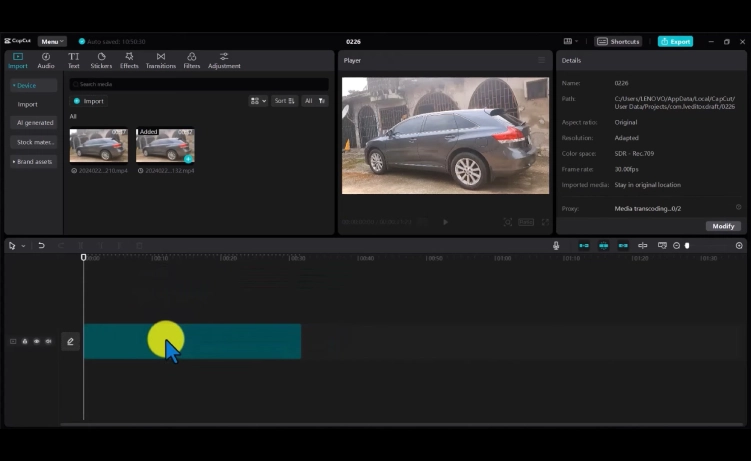Image resolution: width=751 pixels, height=461 pixels.
Task: Click the microphone Record voiceover icon
Action: (556, 246)
